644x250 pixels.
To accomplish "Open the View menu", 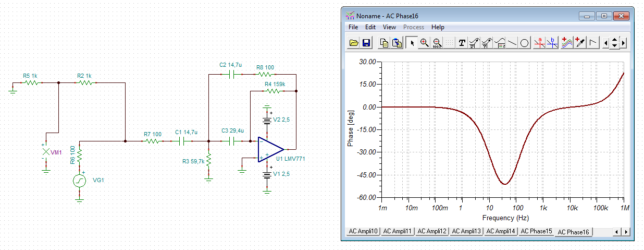I will click(389, 27).
